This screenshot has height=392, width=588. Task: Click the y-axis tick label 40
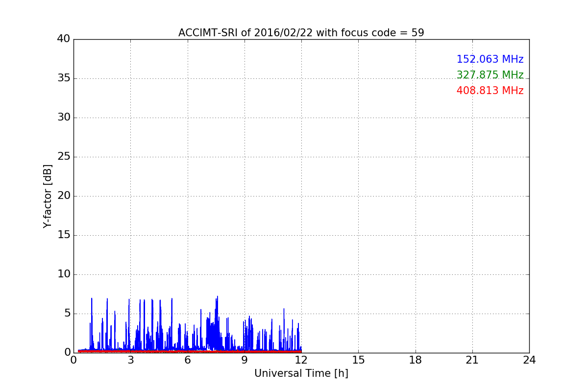[64, 39]
